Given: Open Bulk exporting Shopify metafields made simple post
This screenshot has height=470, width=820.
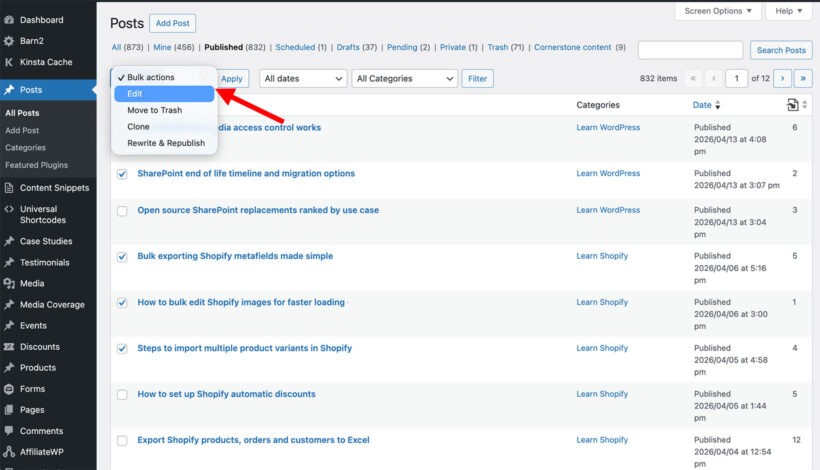Looking at the screenshot, I should (235, 256).
